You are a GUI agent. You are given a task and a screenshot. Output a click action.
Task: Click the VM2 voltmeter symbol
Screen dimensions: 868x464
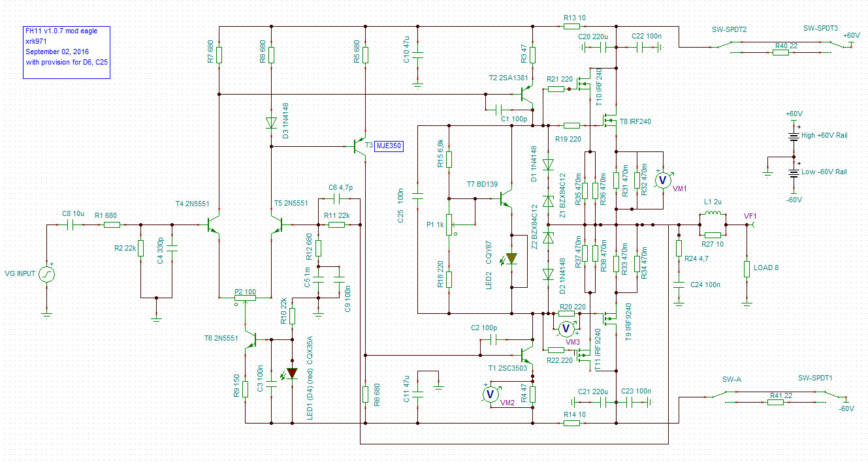pos(490,394)
